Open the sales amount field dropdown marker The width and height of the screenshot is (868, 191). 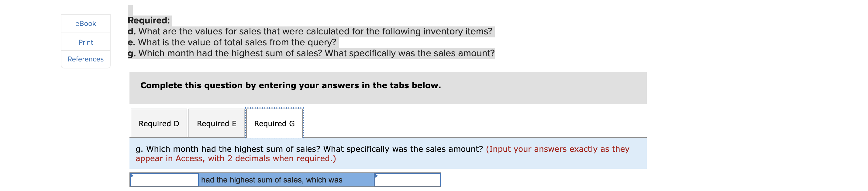(376, 176)
